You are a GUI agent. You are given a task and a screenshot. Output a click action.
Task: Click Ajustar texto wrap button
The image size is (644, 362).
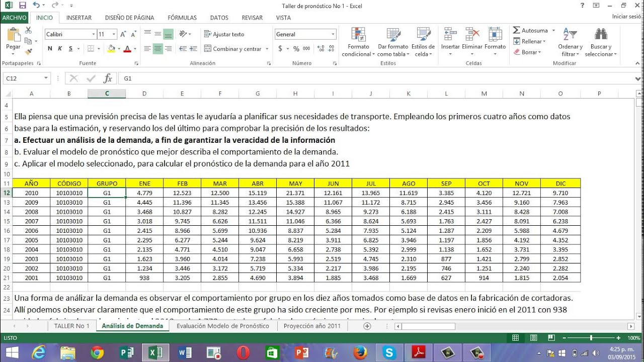[x=224, y=34]
